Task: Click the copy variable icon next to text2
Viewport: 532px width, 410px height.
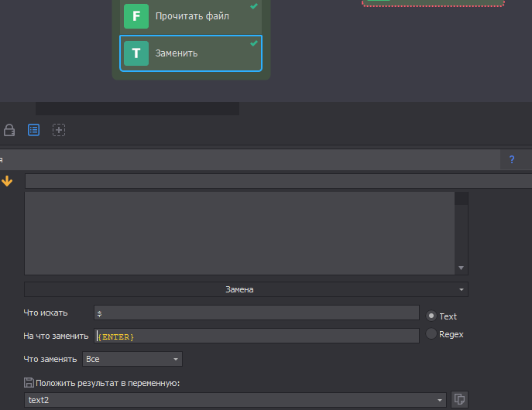Action: [460, 399]
